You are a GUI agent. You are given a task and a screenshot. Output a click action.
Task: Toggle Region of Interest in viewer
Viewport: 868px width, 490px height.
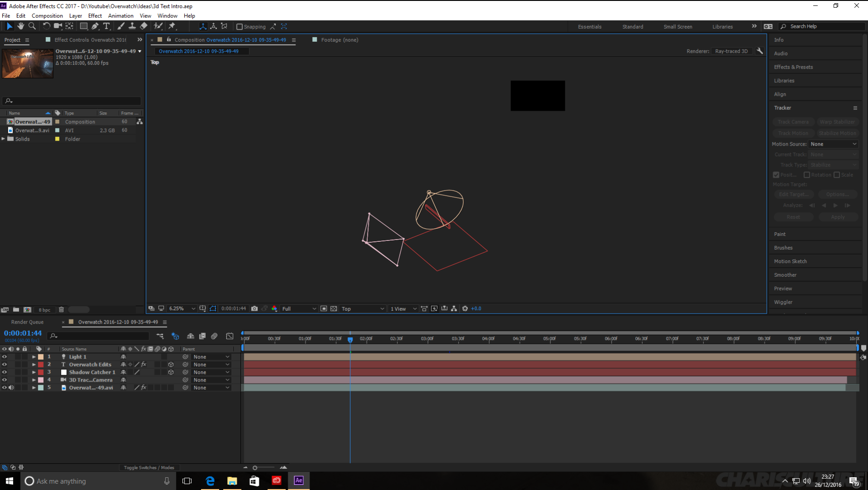(x=324, y=309)
